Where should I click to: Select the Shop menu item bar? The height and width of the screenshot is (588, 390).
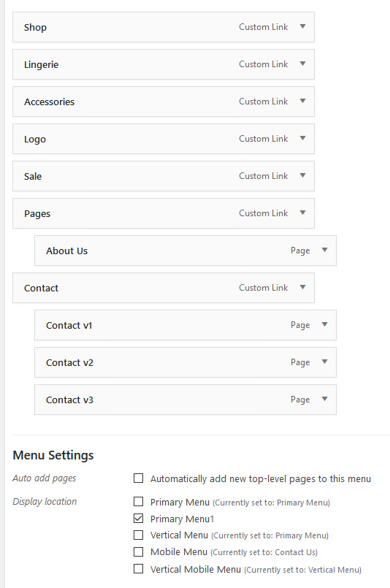point(164,27)
